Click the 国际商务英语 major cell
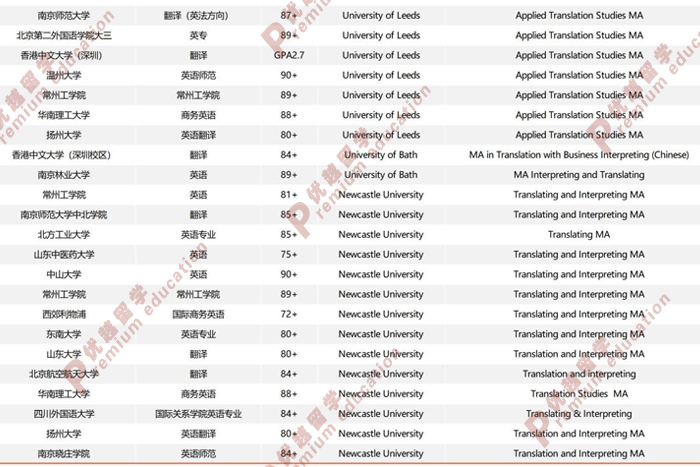The image size is (700, 467). pyautogui.click(x=198, y=314)
